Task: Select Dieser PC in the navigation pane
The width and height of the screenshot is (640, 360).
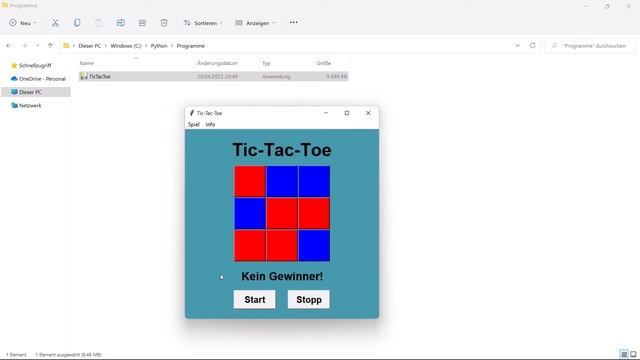Action: click(x=36, y=92)
